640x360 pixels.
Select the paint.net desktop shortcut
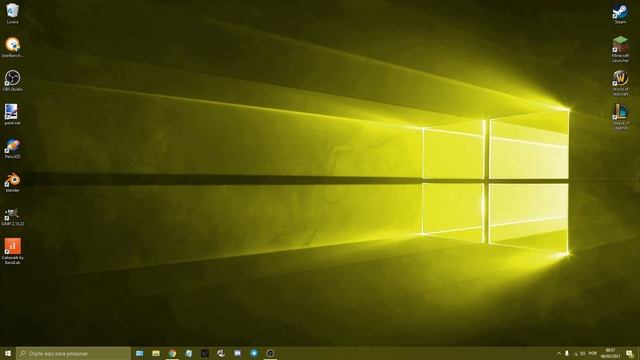[x=12, y=114]
